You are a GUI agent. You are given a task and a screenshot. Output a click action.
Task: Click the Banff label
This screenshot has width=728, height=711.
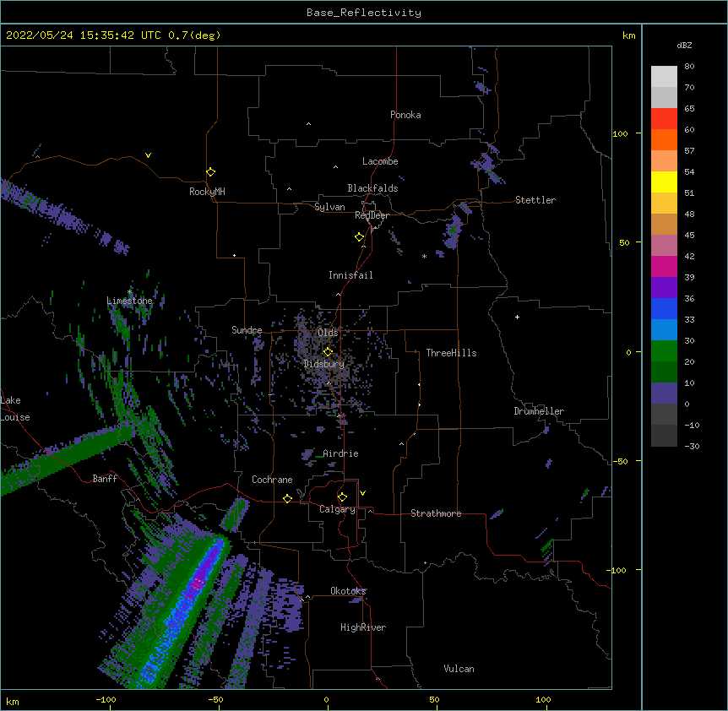pyautogui.click(x=105, y=479)
